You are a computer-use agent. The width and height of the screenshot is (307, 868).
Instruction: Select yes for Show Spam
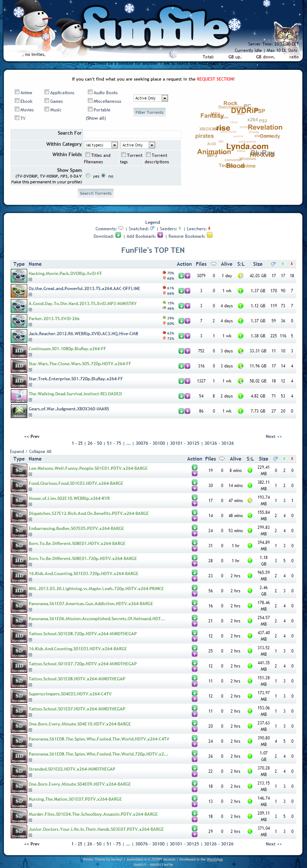[x=88, y=175]
